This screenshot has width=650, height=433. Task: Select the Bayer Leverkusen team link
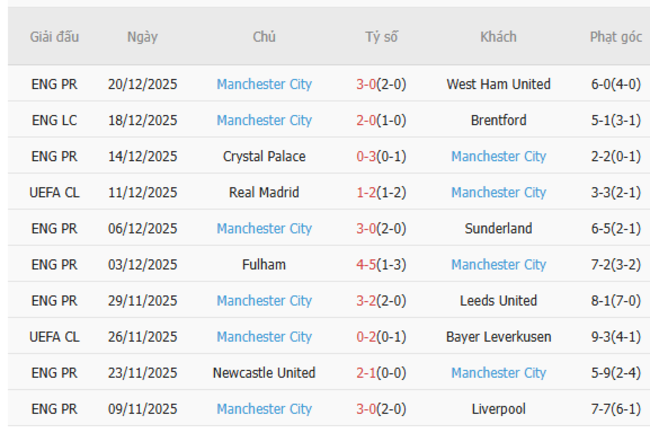[x=498, y=336]
